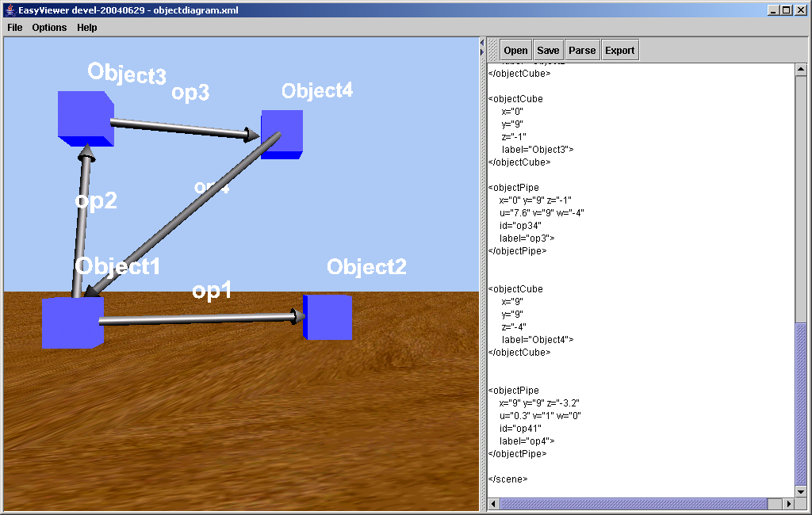Viewport: 812px width, 515px height.
Task: Click the label="op3"> line
Action: coord(527,238)
